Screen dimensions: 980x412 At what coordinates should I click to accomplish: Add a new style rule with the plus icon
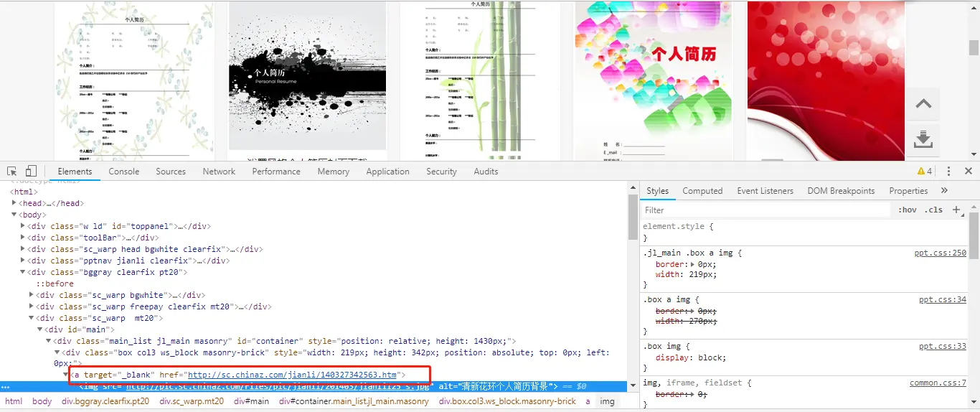coord(956,210)
